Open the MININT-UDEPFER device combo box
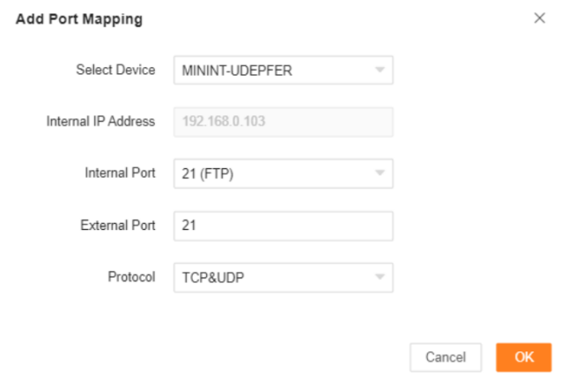Screen dimensions: 568x392 coord(264,70)
